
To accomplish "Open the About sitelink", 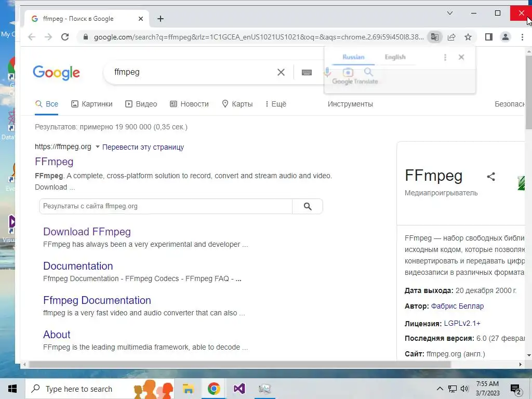I will pyautogui.click(x=57, y=335).
